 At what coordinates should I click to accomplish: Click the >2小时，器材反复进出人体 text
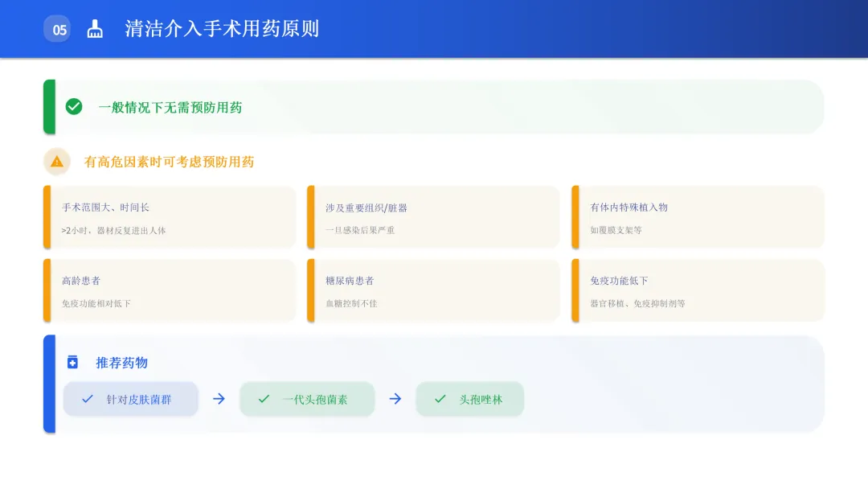click(x=113, y=230)
